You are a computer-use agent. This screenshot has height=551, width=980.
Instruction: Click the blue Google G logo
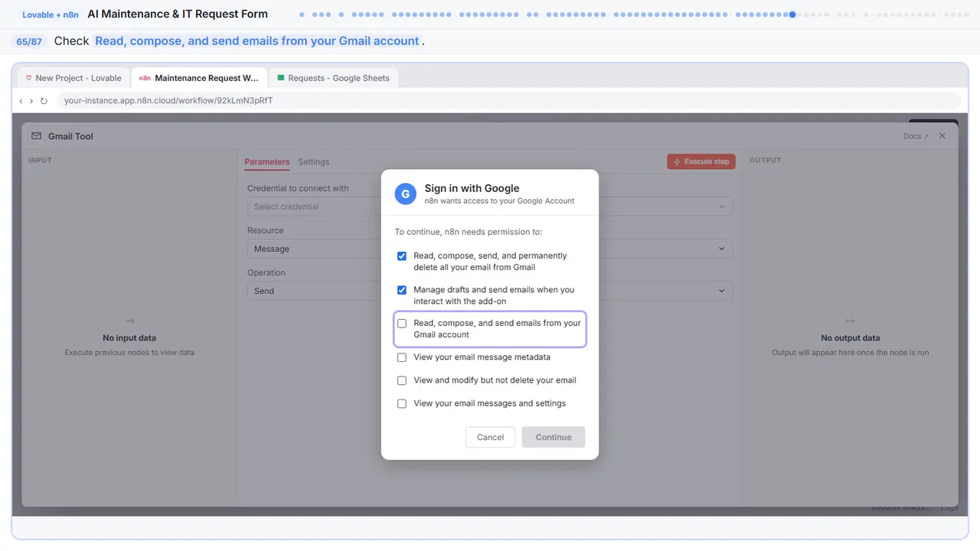coord(406,194)
